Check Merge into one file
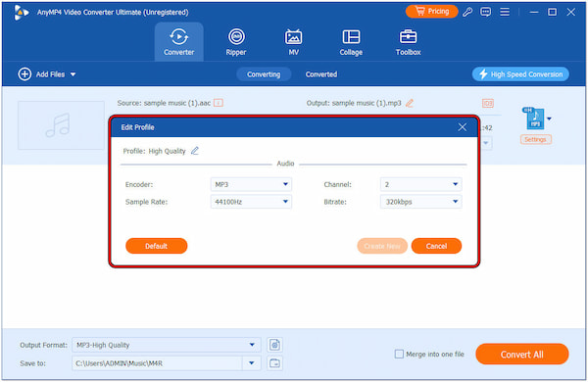This screenshot has height=382, width=588. click(x=400, y=354)
